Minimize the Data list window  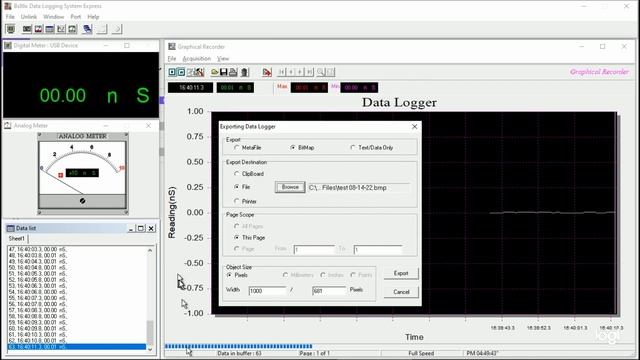pyautogui.click(x=131, y=229)
